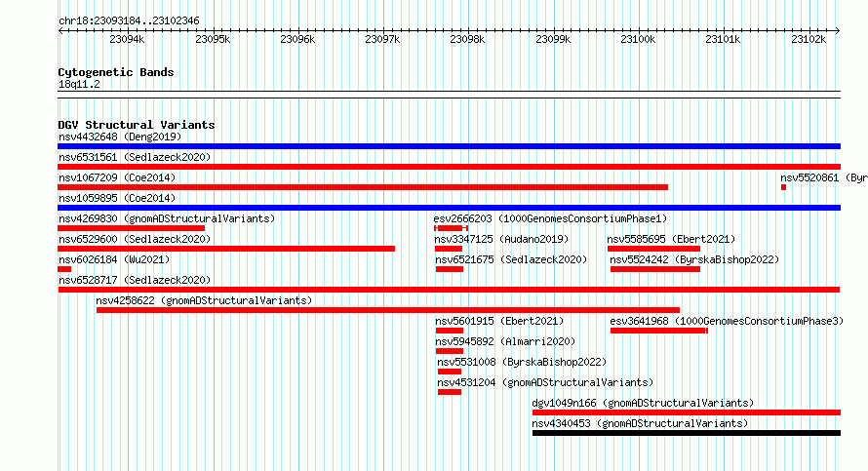Click the 23101k ruler tick label
The height and width of the screenshot is (471, 868).
723,39
